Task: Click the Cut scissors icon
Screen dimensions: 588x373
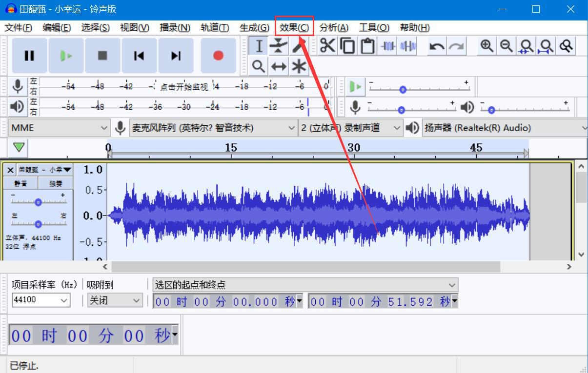Action: coord(327,46)
